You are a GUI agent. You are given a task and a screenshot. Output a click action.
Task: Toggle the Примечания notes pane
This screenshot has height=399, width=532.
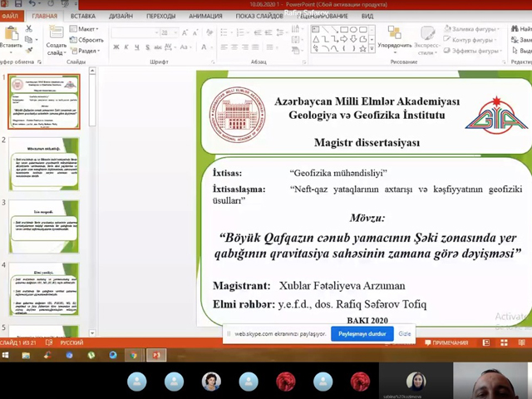pyautogui.click(x=447, y=342)
